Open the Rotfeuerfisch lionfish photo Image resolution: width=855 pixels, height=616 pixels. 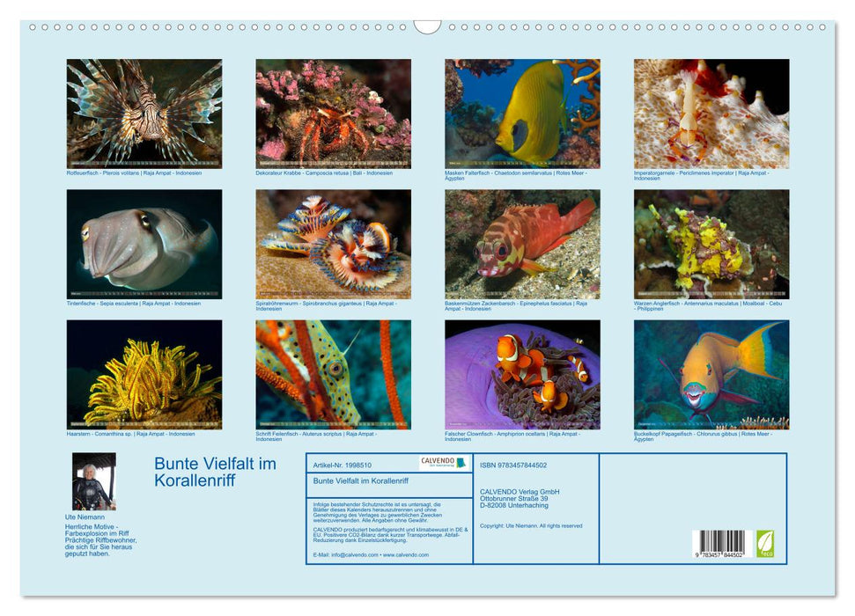(x=144, y=114)
